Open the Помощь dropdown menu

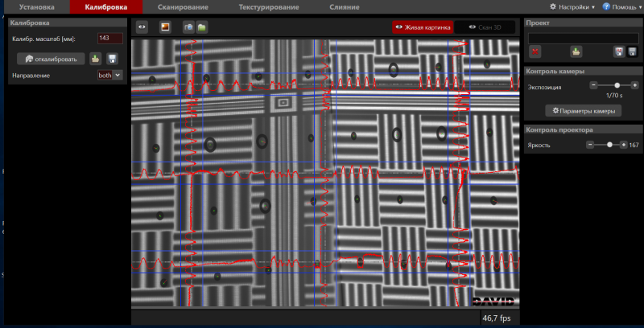click(621, 6)
